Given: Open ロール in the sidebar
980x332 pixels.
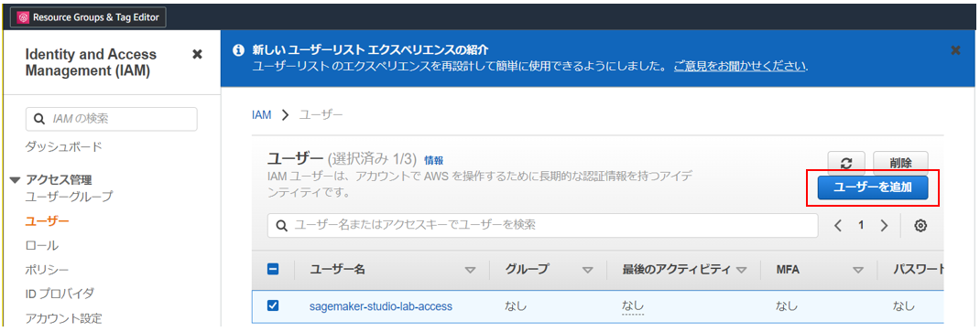Looking at the screenshot, I should pyautogui.click(x=41, y=245).
